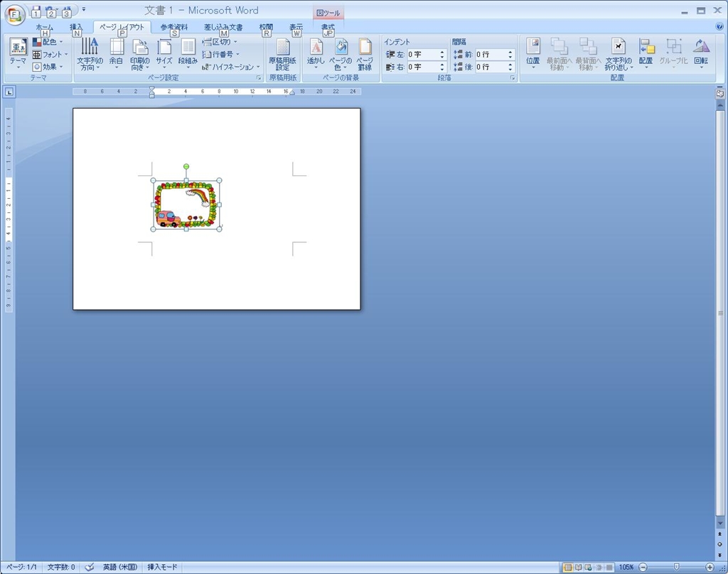728x574 pixels.
Task: Open the サイズ page size menu
Action: (x=164, y=54)
